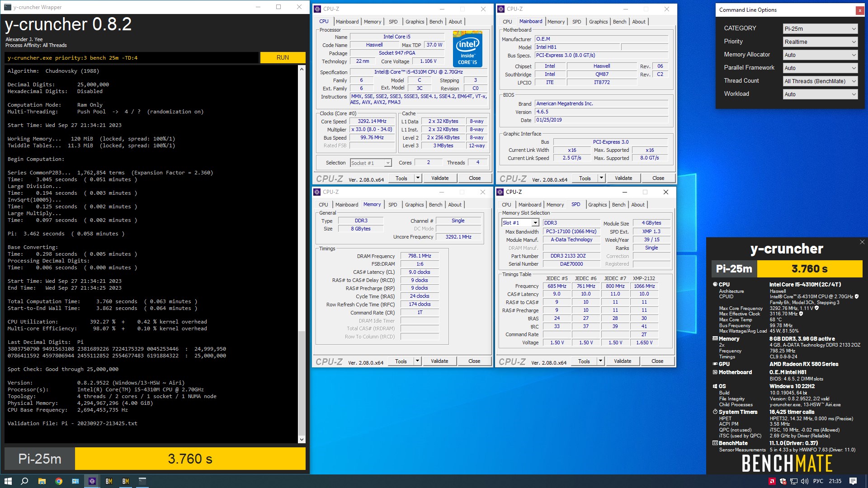
Task: Click Tools button in Memory CPU-Z window
Action: (x=401, y=361)
